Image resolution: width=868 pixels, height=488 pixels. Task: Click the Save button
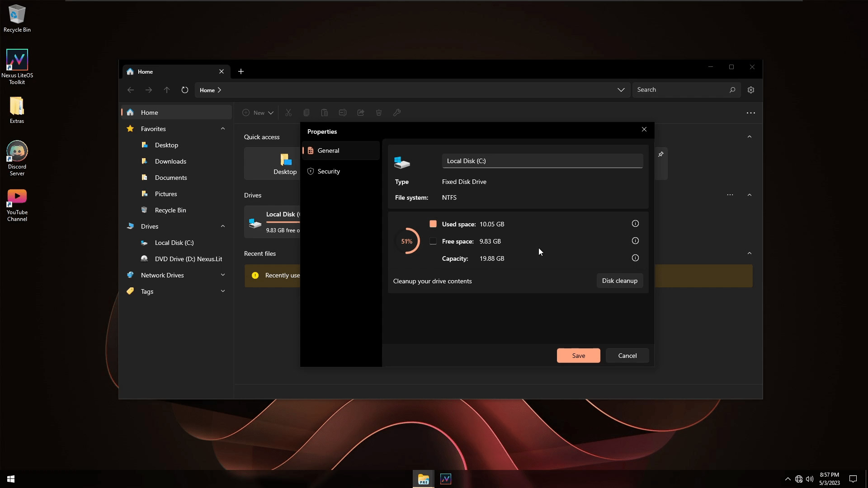[x=579, y=356]
